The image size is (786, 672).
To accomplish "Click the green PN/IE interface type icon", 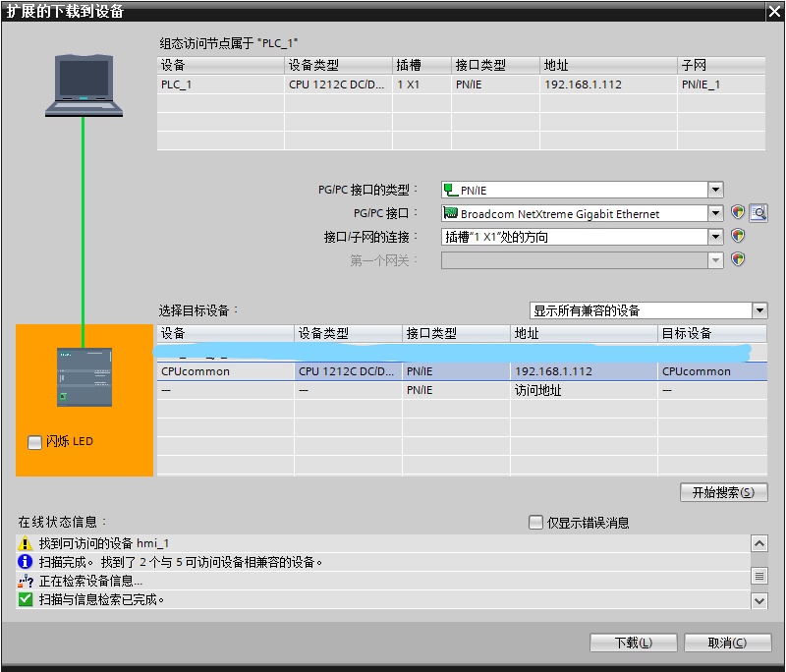I will (449, 189).
